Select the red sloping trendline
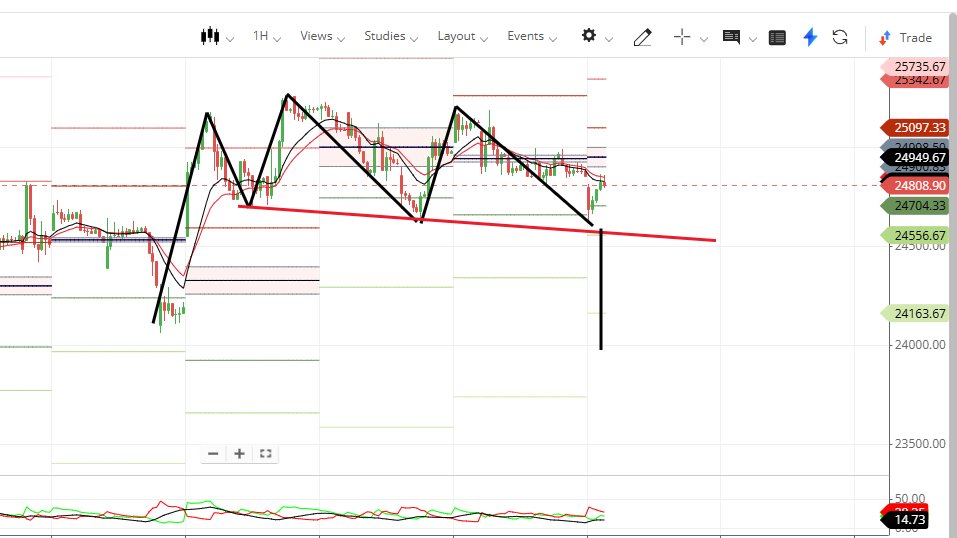 [476, 224]
